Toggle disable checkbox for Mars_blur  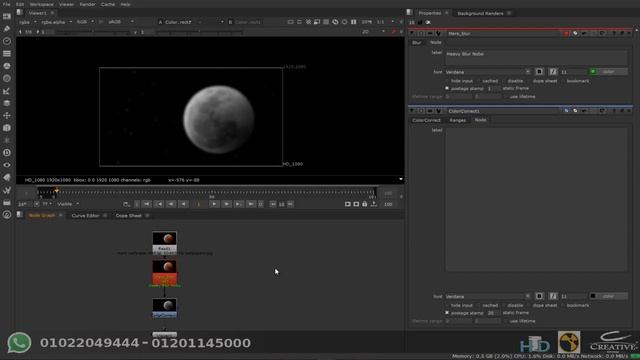pyautogui.click(x=504, y=81)
